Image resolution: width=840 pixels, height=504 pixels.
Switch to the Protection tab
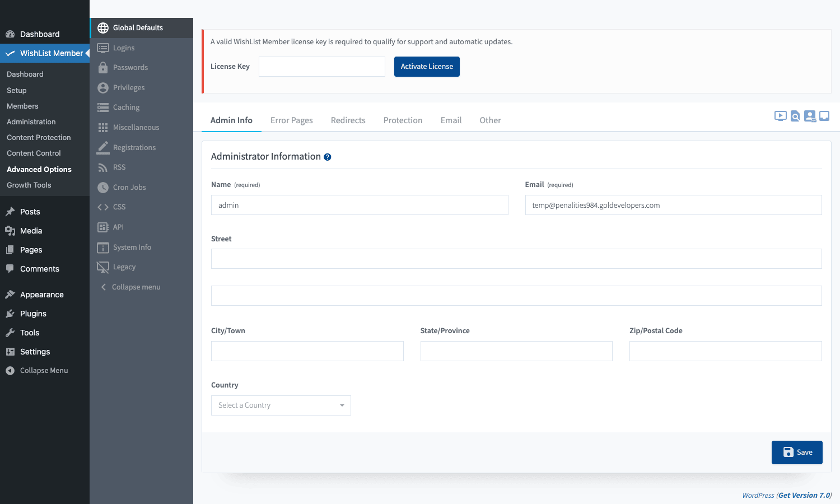(403, 120)
